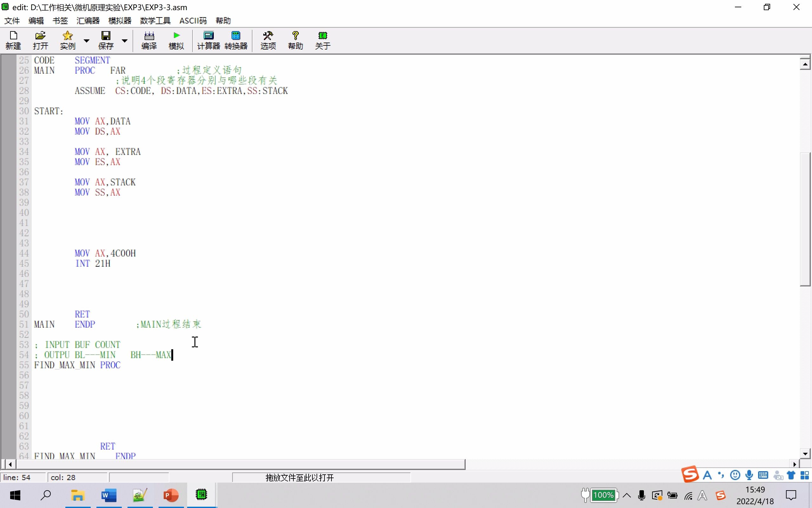This screenshot has height=508, width=812.
Task: Show hidden tray icons chevron
Action: 627,495
